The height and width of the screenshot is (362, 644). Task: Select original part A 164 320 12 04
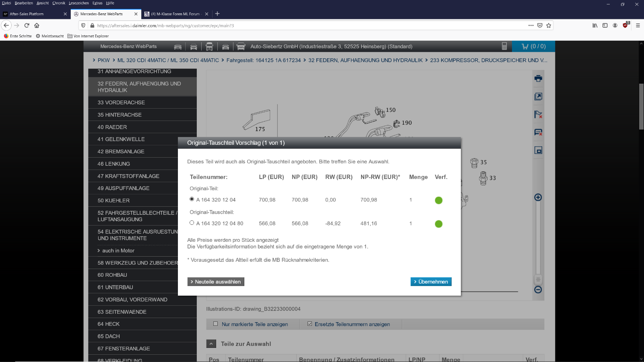point(192,199)
